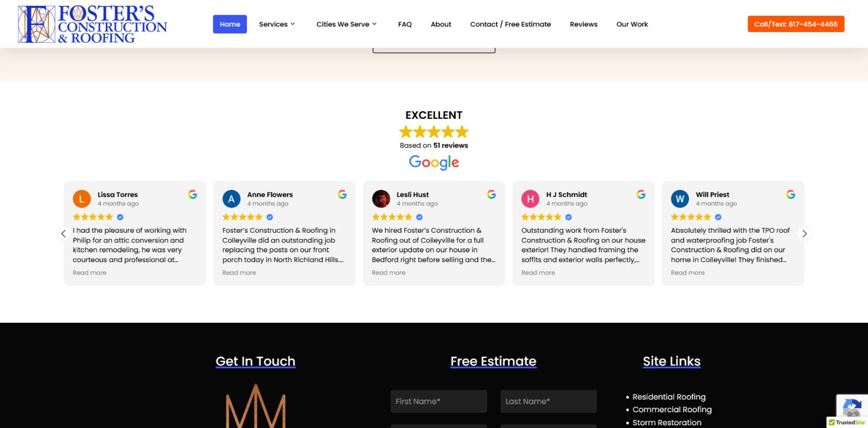Click Anne Flowers avatar
Image resolution: width=868 pixels, height=428 pixels.
pyautogui.click(x=232, y=199)
